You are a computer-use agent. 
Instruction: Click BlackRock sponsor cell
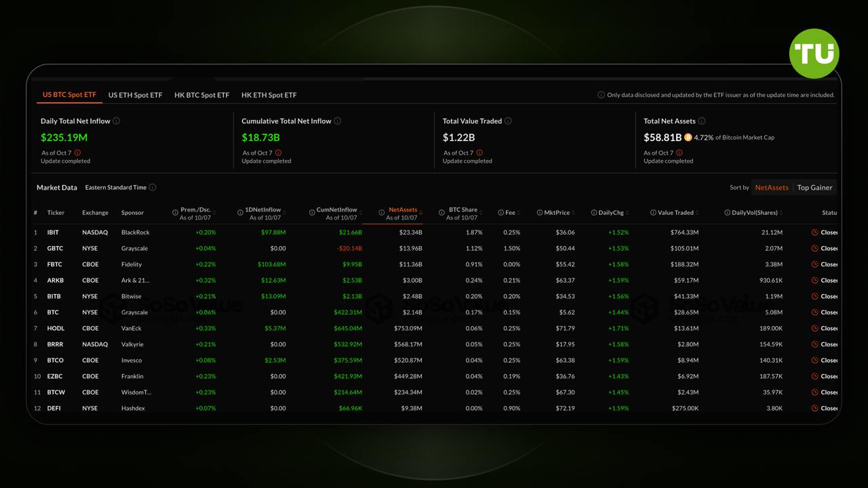click(135, 232)
